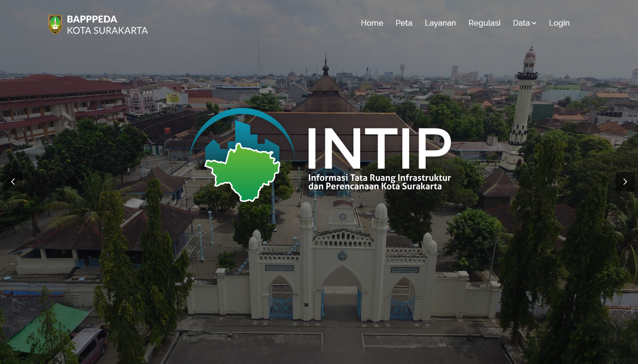
Task: Click the blue building skyline graphic
Action: tap(241, 137)
